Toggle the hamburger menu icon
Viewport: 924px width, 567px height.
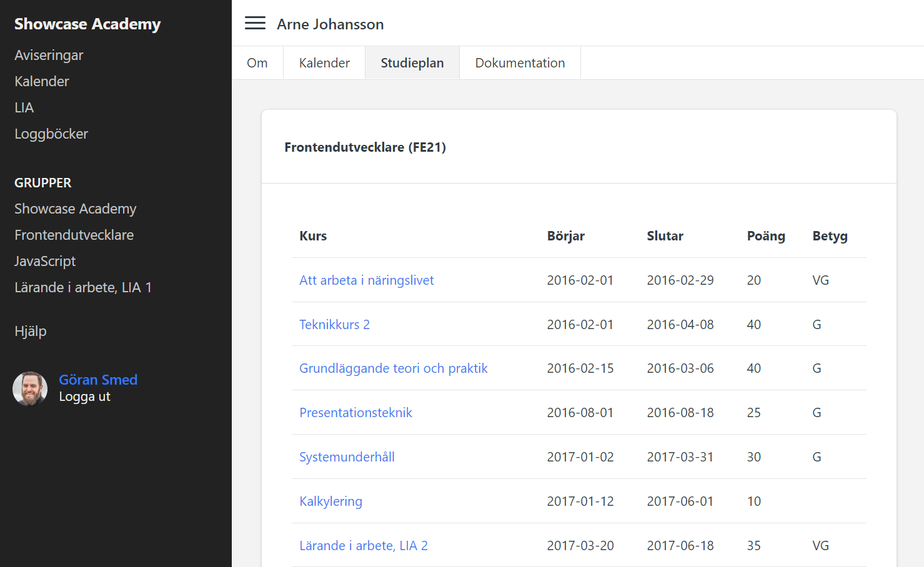pyautogui.click(x=255, y=24)
